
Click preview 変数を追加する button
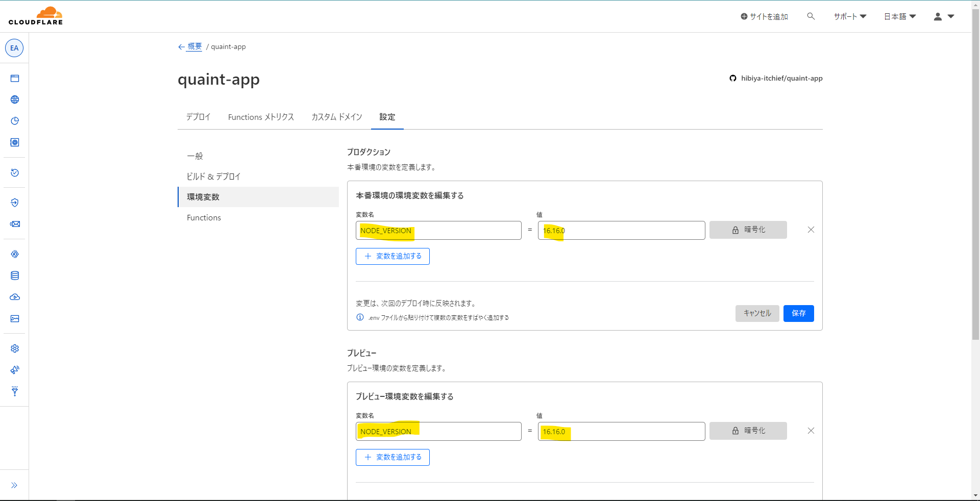393,457
